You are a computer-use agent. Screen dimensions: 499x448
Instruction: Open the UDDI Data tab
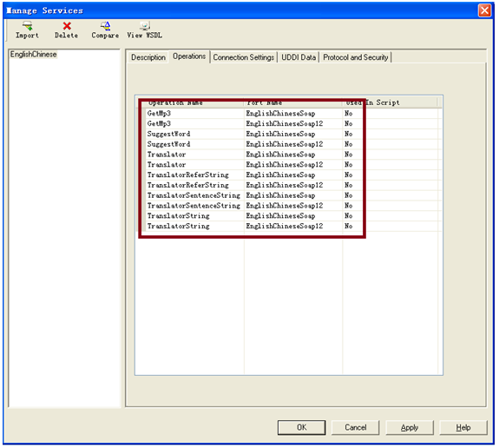click(299, 57)
